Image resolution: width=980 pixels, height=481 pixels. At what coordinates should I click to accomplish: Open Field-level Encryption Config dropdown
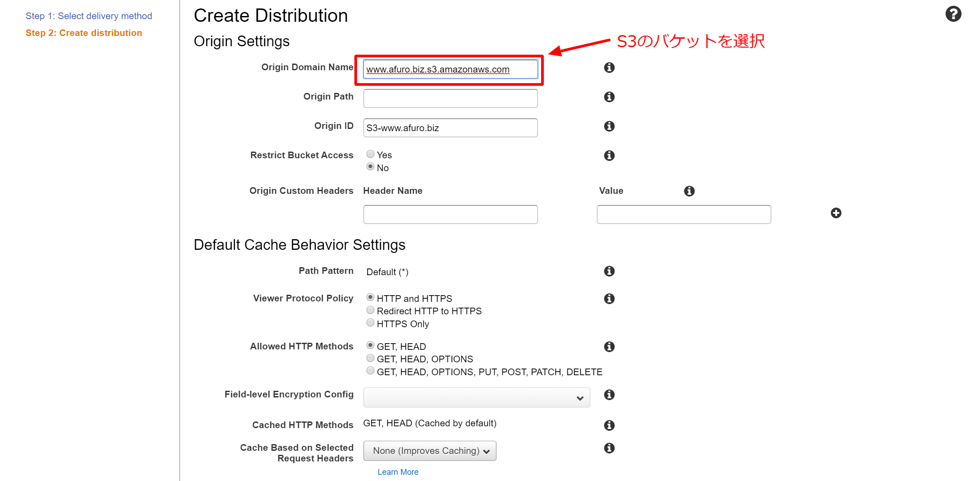(476, 397)
